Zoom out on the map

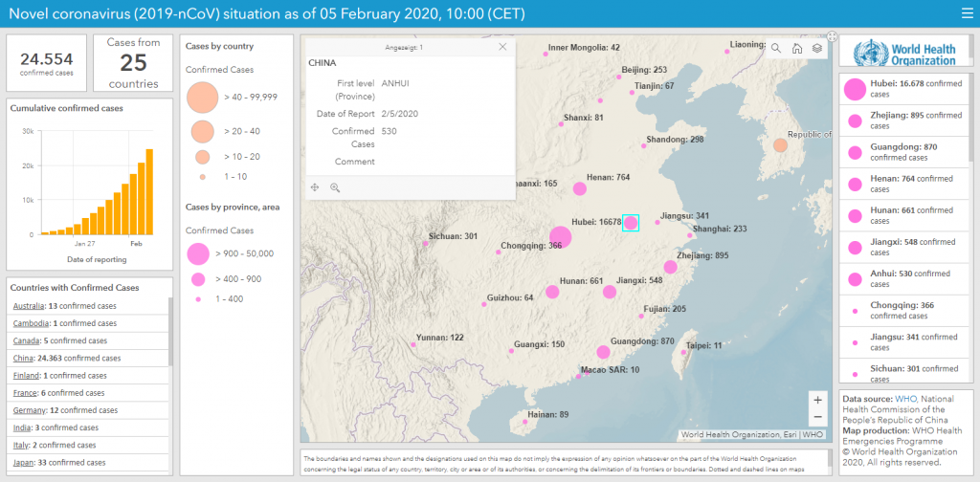[817, 417]
